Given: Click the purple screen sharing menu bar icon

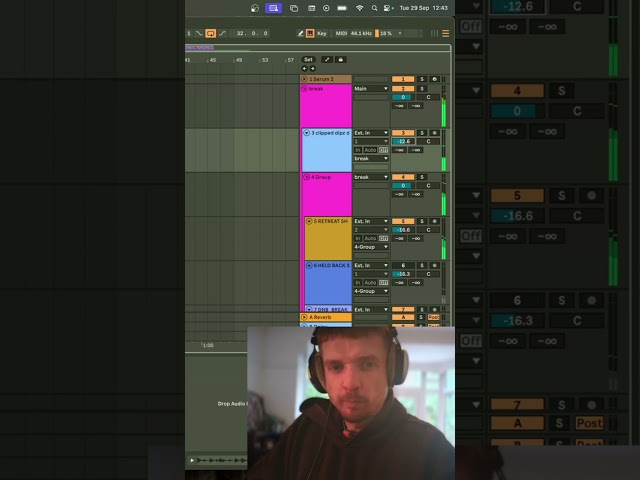Looking at the screenshot, I should pos(273,8).
